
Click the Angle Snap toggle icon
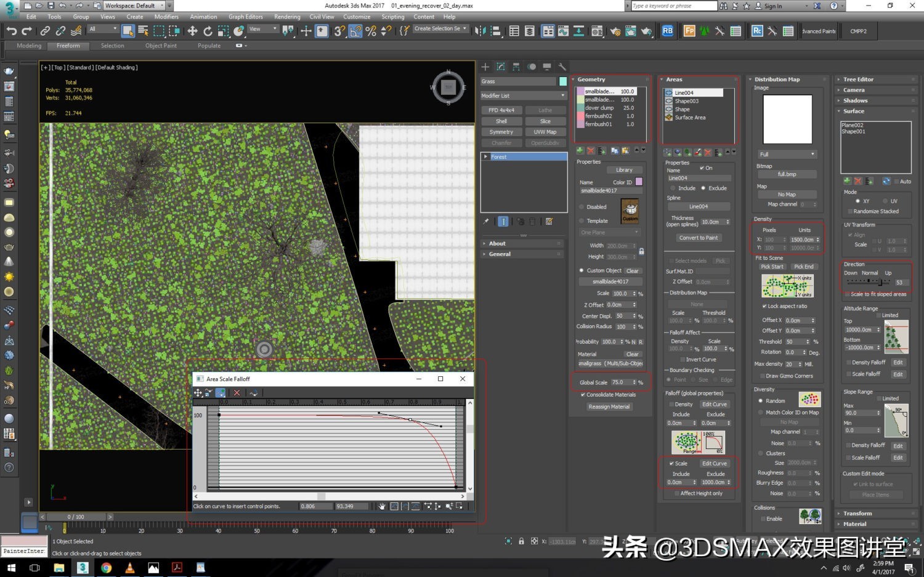pyautogui.click(x=355, y=31)
